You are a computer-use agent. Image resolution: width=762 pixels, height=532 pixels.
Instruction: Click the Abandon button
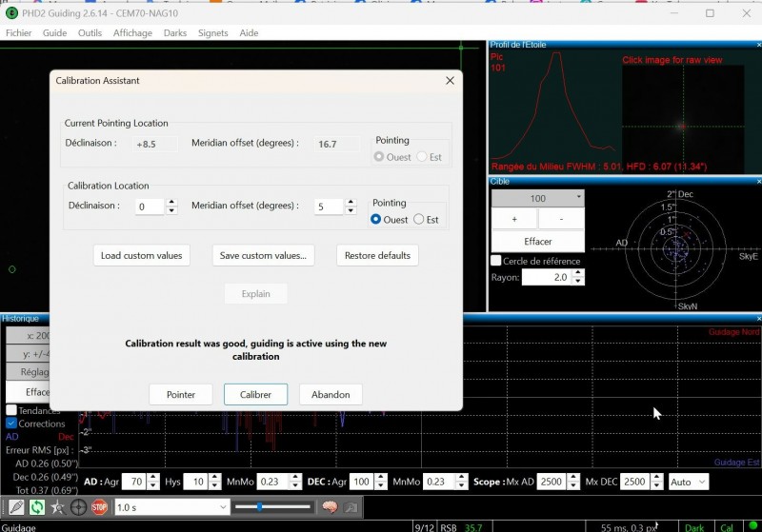coord(331,395)
